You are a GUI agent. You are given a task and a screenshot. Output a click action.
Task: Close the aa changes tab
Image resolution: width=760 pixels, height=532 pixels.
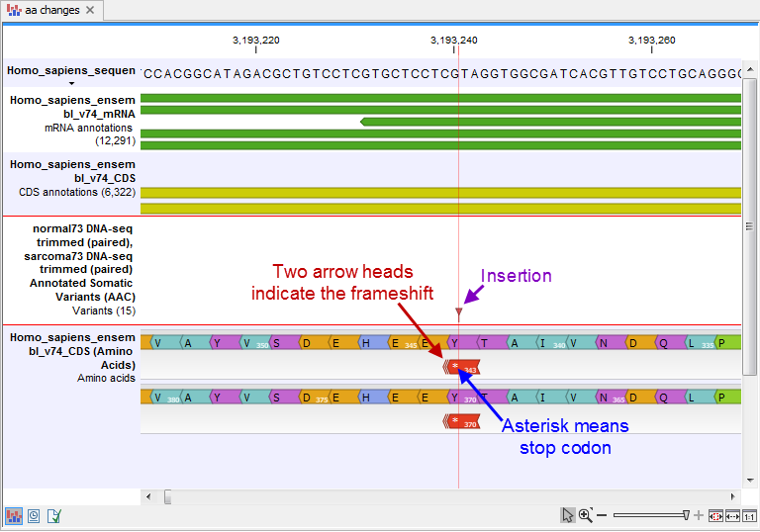coord(90,10)
